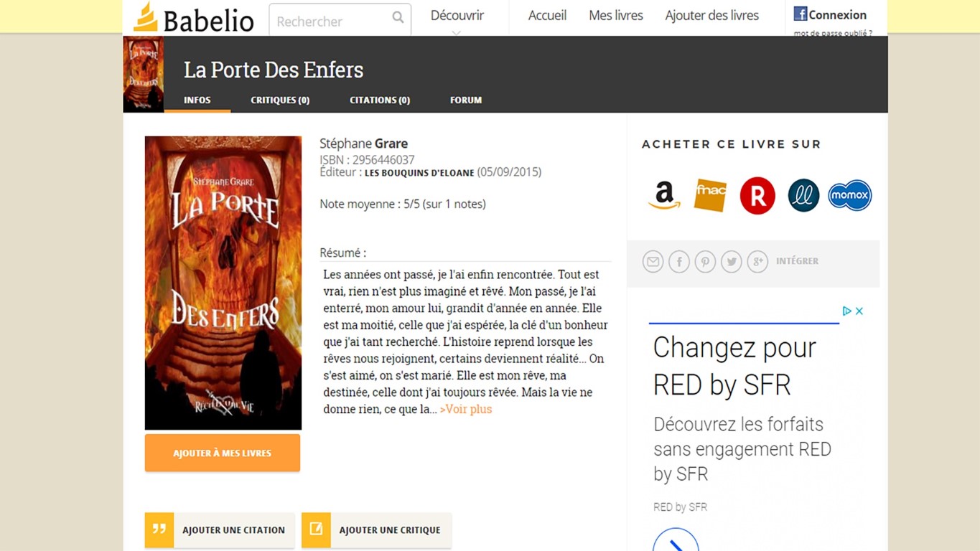Click Ajouter à mes livres button
Image resolution: width=980 pixels, height=551 pixels.
click(223, 453)
